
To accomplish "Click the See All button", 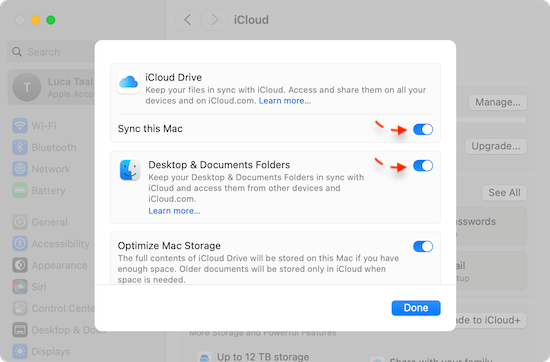I will [x=504, y=193].
